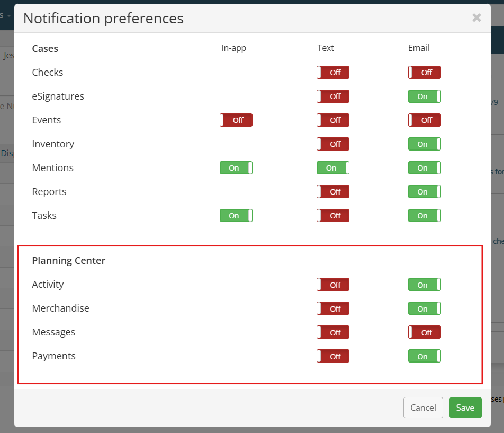Click the Cancel button

[x=423, y=407]
